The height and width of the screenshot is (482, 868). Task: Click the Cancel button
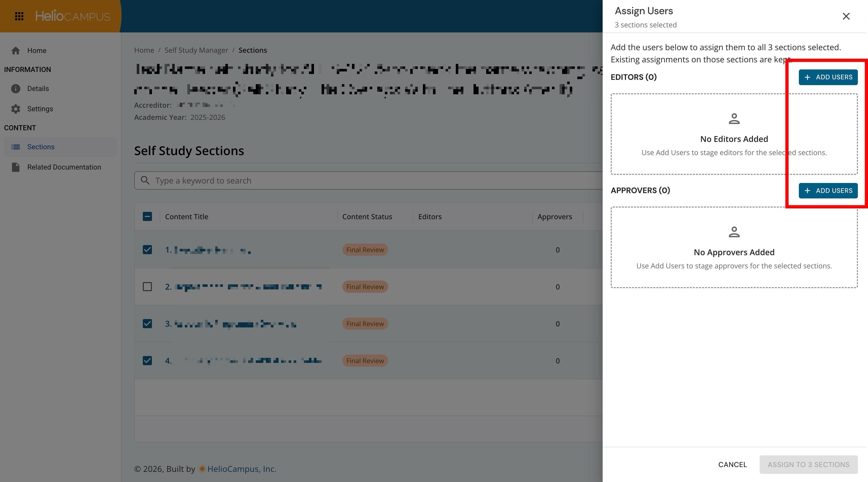click(733, 465)
